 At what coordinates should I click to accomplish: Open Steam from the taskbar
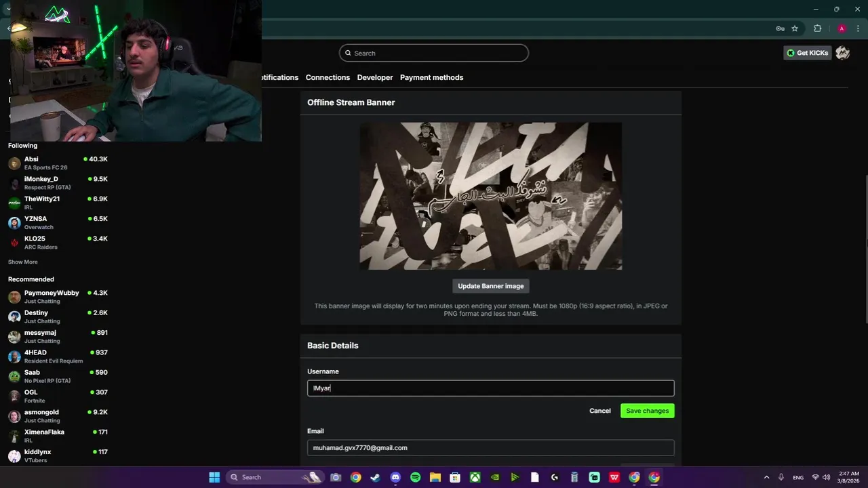click(375, 477)
